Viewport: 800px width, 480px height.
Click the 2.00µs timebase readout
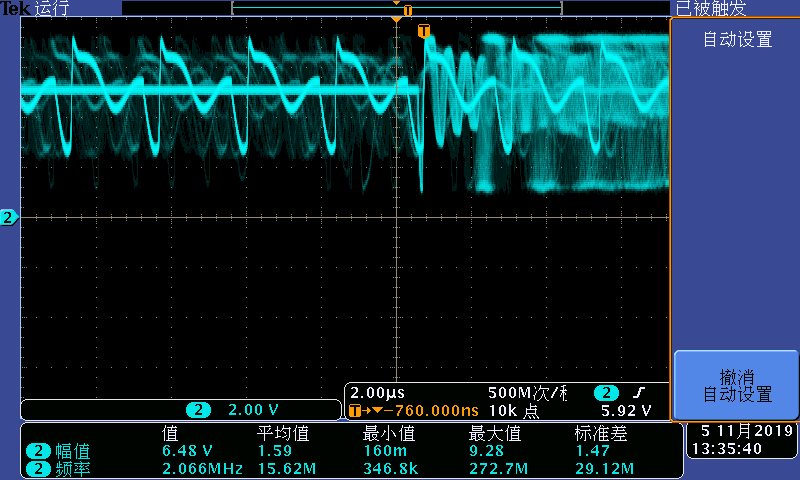377,393
